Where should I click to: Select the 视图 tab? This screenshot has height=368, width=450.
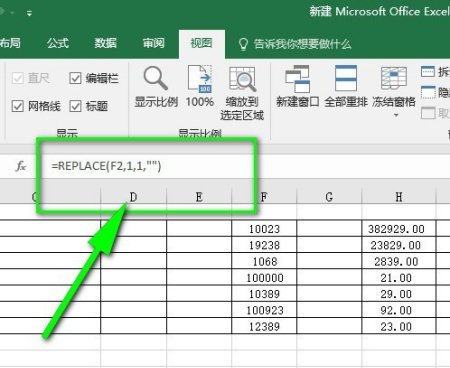coord(201,43)
